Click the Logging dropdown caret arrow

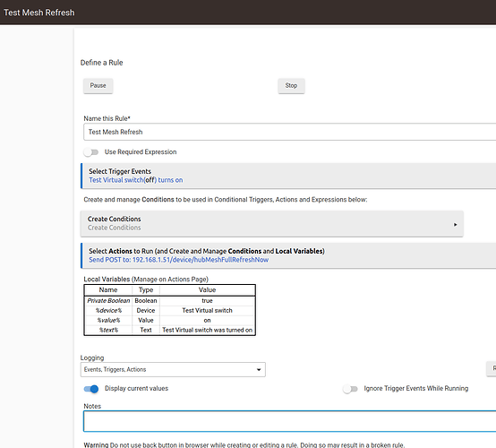coord(259,370)
